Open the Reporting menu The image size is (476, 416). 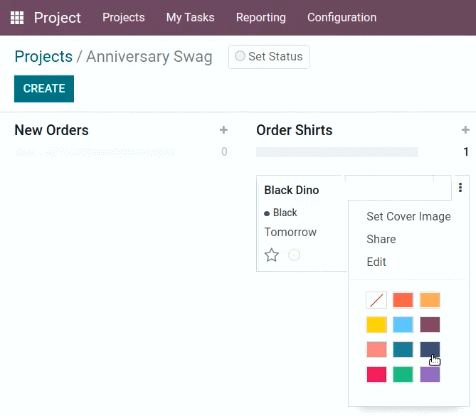261,17
